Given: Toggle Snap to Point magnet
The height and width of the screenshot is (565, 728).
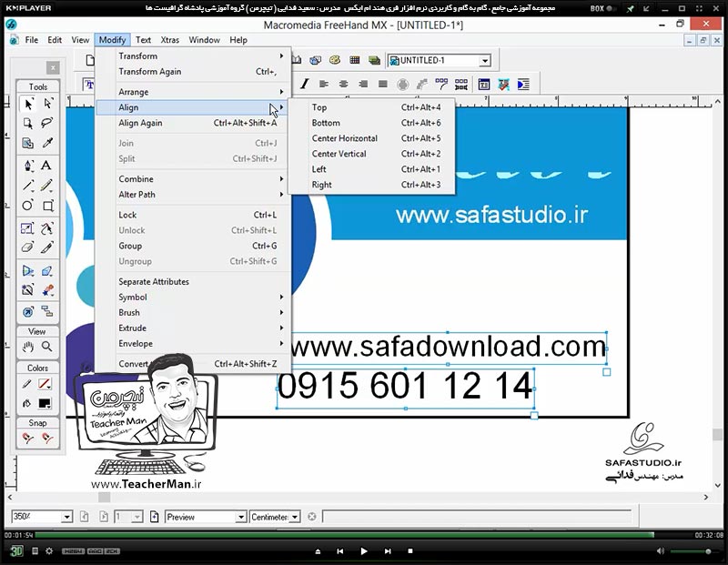Looking at the screenshot, I should coord(28,438).
